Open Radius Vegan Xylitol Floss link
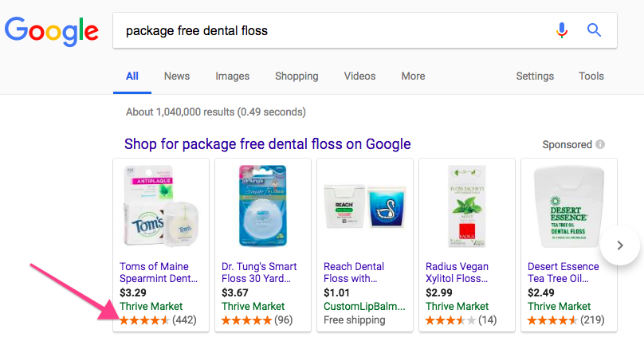644x349 pixels. pos(457,273)
